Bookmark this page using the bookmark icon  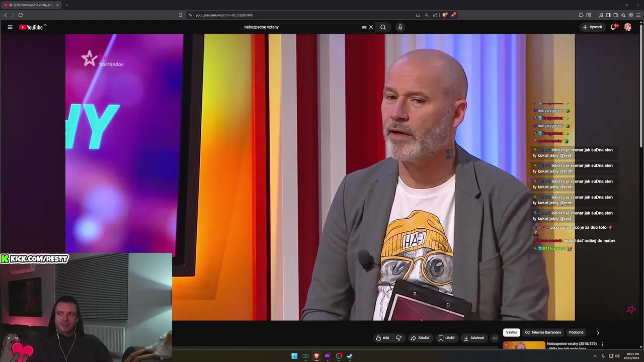click(180, 15)
